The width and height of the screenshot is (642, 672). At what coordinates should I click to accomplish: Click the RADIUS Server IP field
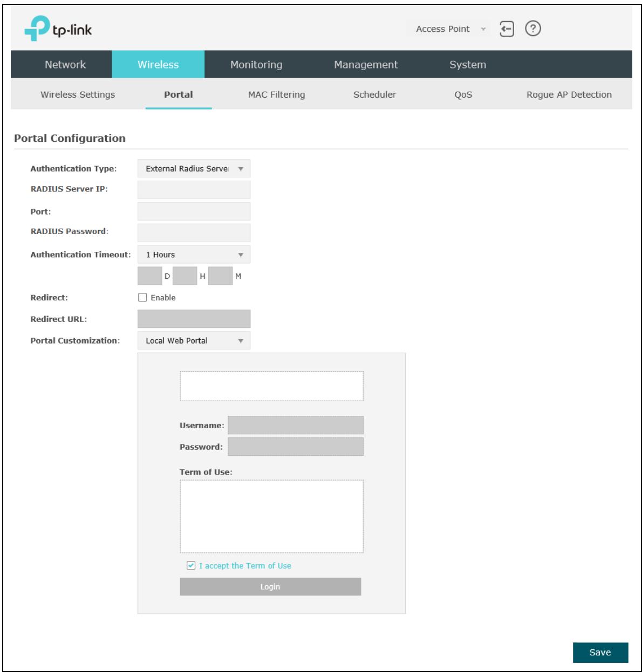[x=194, y=190]
